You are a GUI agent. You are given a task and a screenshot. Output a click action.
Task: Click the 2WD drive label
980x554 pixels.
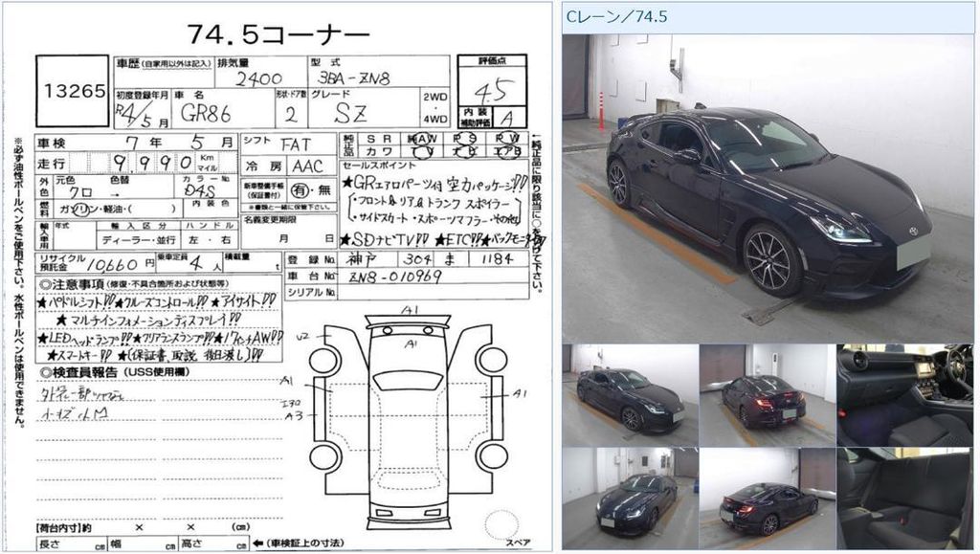[x=435, y=97]
